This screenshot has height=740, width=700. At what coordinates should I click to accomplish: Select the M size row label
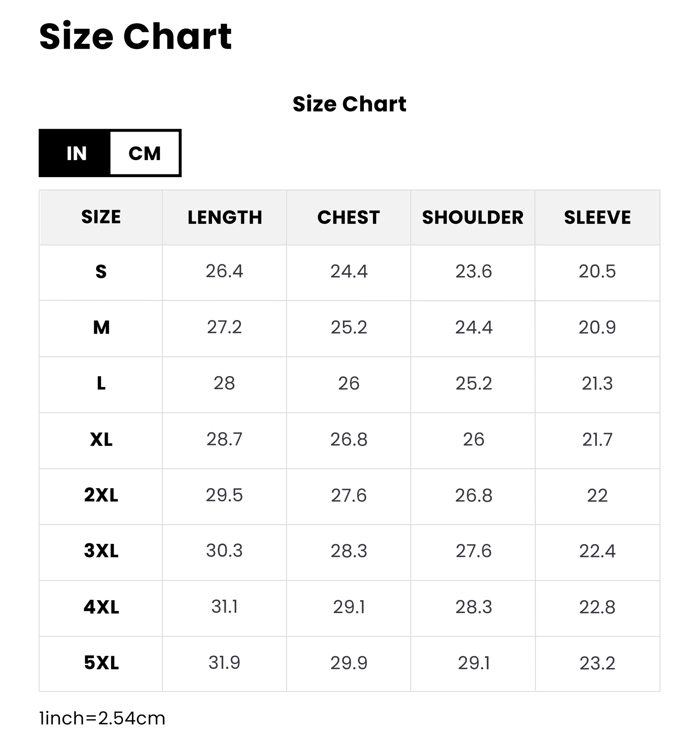pos(101,327)
